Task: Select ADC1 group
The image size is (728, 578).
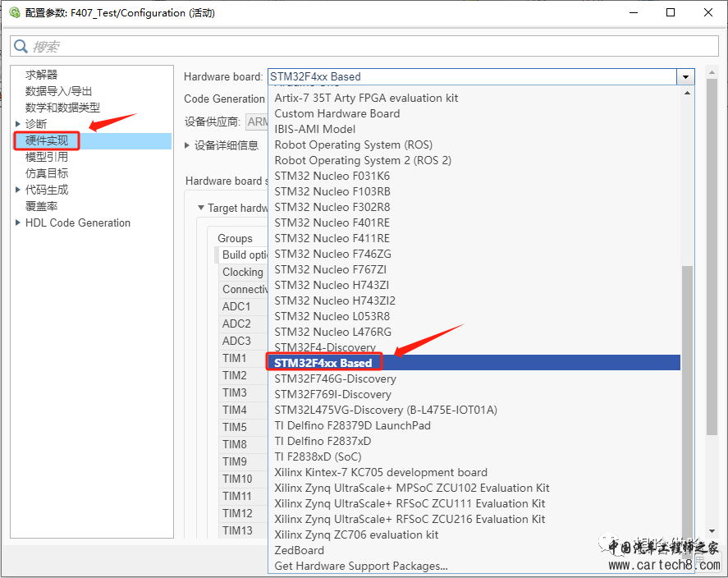Action: coord(242,306)
